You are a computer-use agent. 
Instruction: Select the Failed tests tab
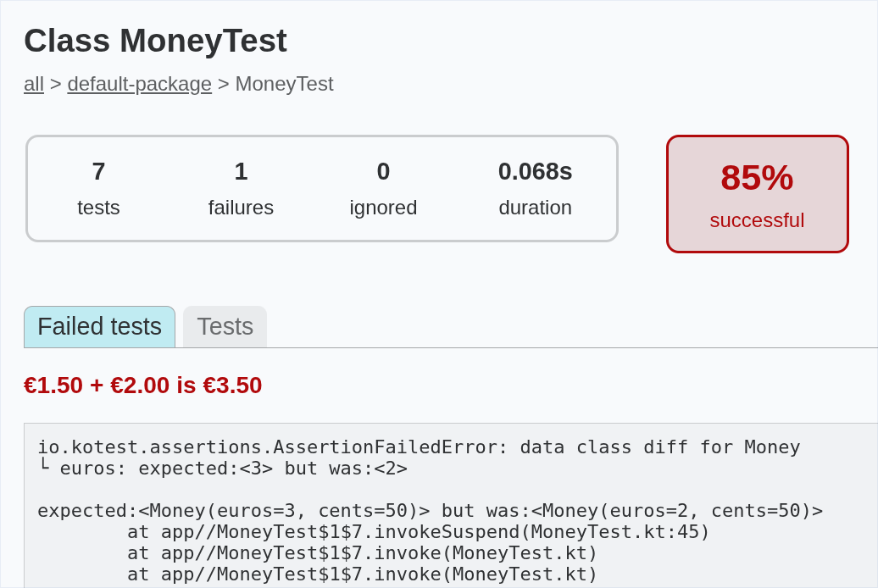[x=99, y=326]
